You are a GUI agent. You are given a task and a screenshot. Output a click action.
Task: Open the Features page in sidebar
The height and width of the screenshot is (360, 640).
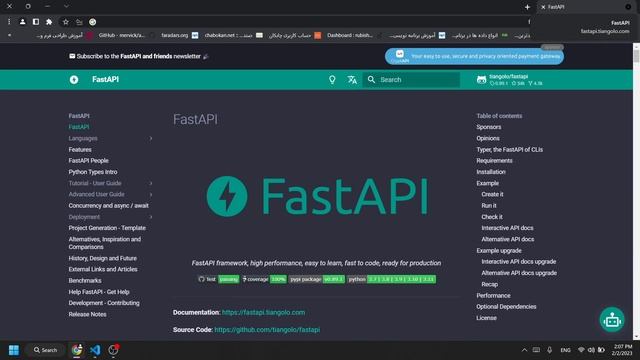(80, 150)
